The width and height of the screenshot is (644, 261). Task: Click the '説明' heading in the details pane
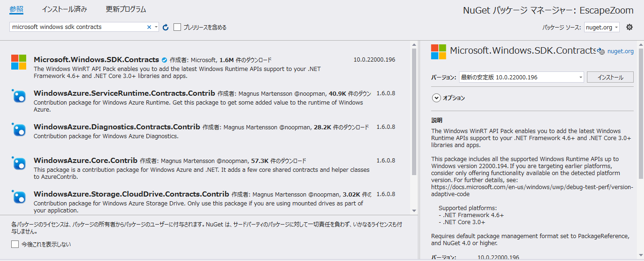437,120
